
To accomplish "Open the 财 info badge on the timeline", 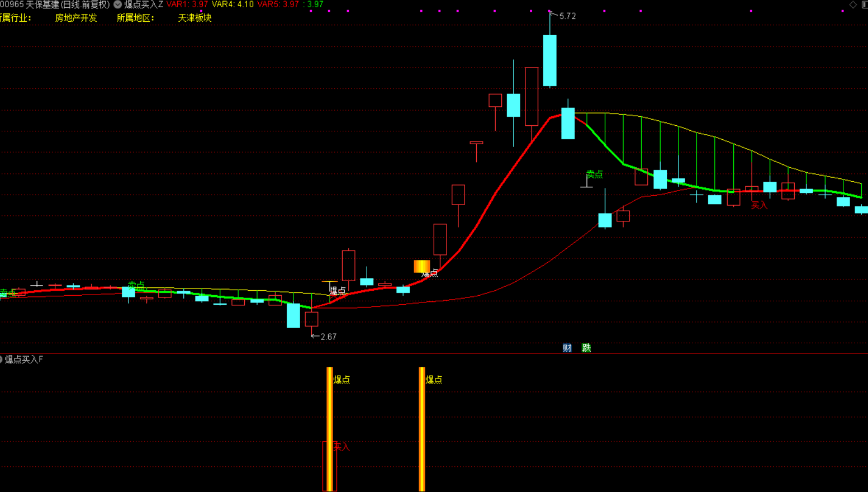I will click(x=567, y=348).
